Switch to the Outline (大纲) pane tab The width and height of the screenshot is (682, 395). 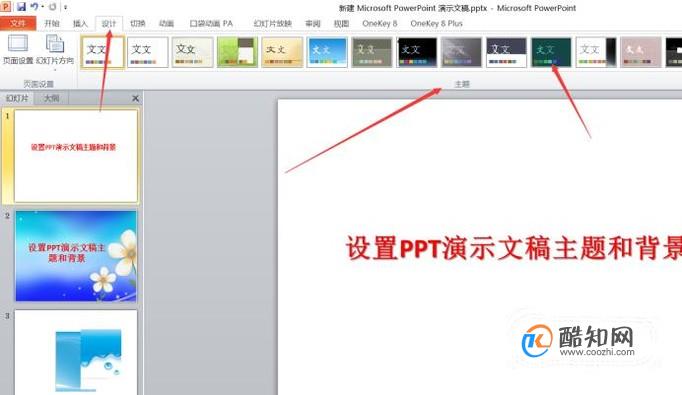click(x=51, y=98)
